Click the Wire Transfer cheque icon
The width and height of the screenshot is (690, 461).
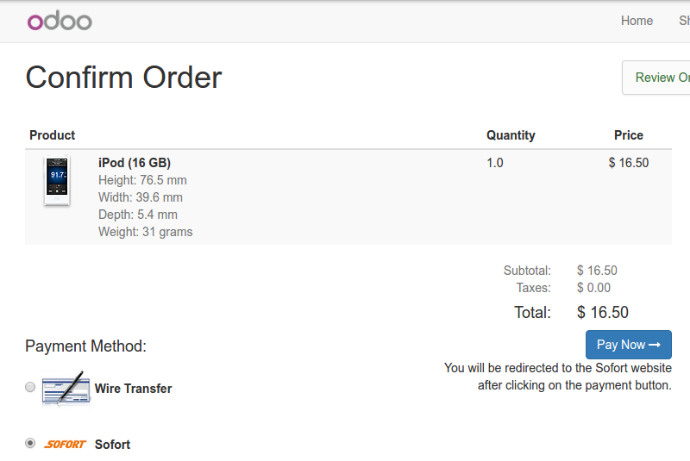pos(66,389)
